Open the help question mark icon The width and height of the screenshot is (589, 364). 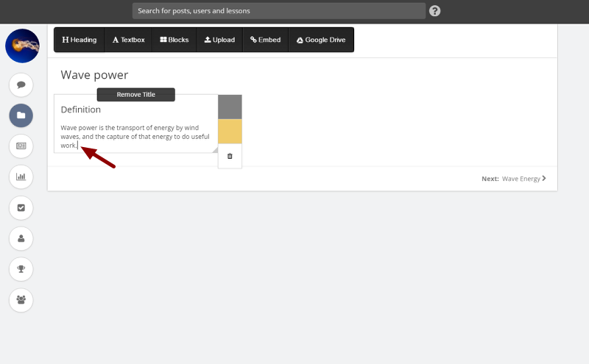434,11
